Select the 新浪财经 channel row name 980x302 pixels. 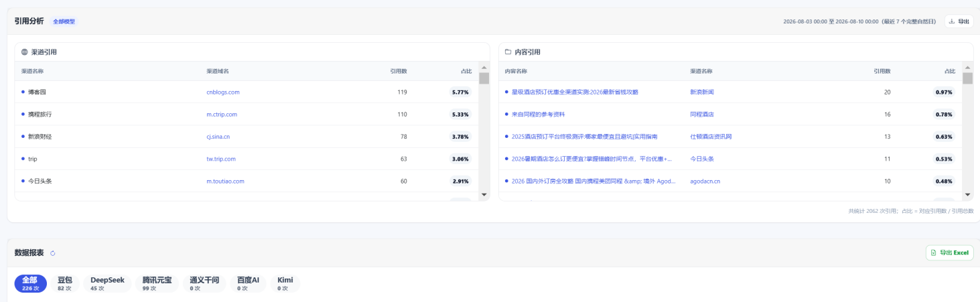click(40, 137)
